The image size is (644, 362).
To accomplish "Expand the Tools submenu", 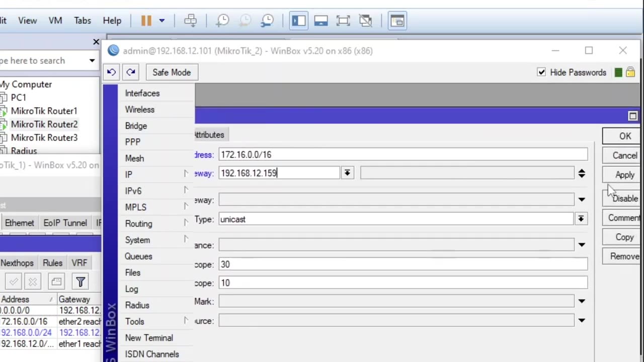I will click(156, 322).
